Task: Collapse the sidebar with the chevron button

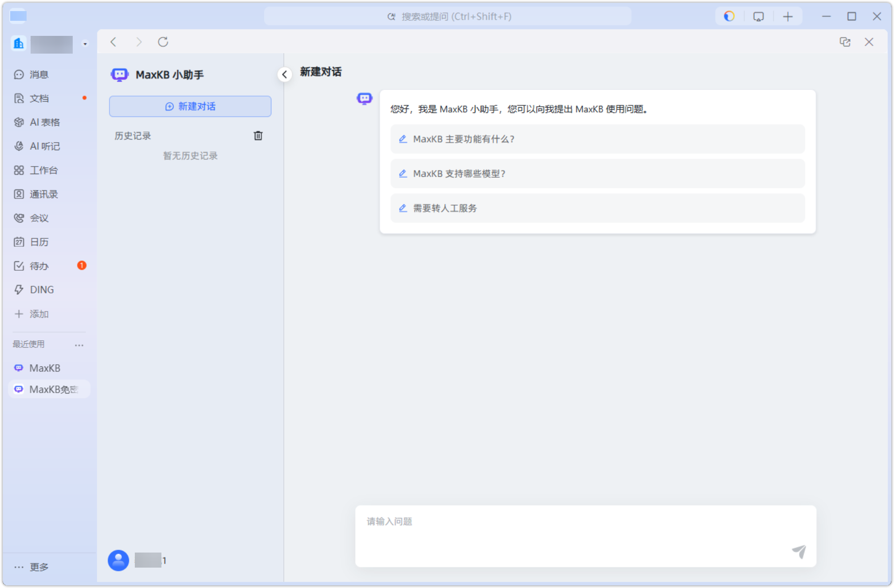Action: (284, 74)
